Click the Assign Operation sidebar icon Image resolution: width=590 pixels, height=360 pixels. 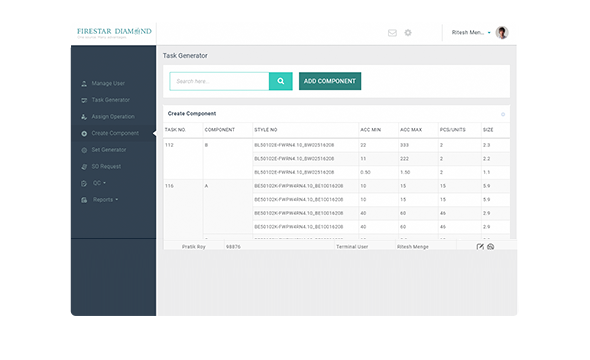(84, 117)
